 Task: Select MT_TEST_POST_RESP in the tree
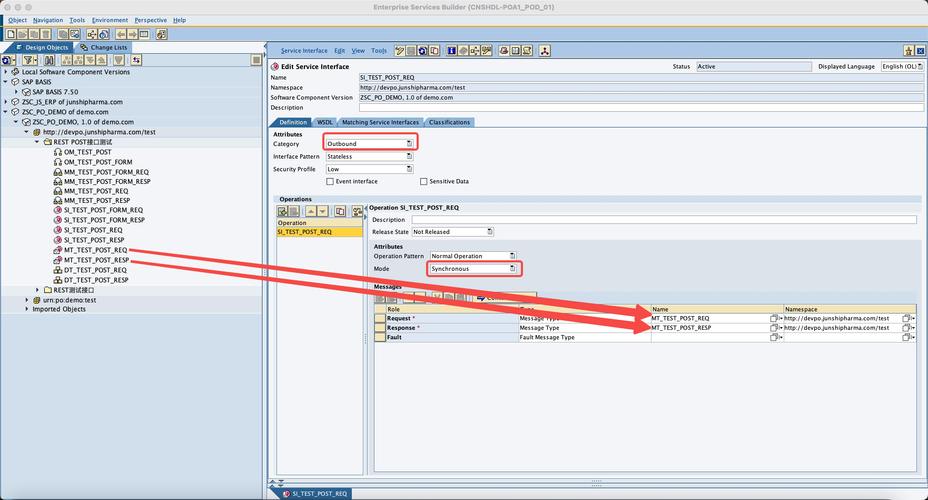[95, 260]
